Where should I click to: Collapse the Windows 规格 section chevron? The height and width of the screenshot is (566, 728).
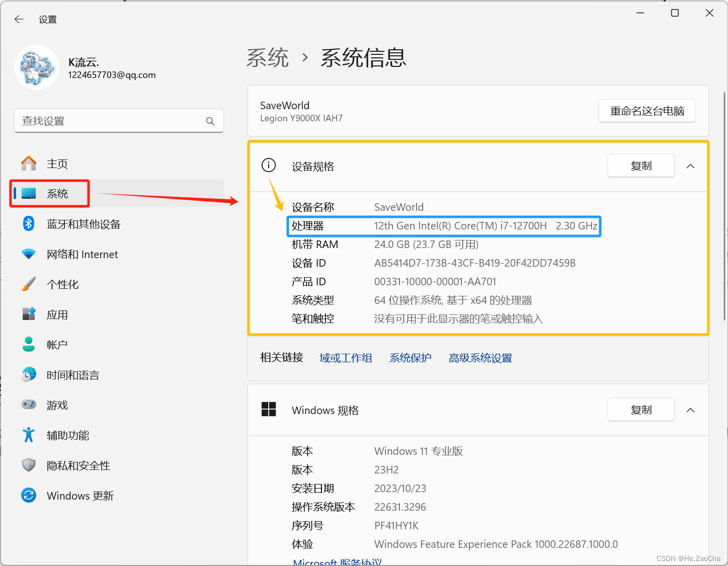tap(691, 410)
